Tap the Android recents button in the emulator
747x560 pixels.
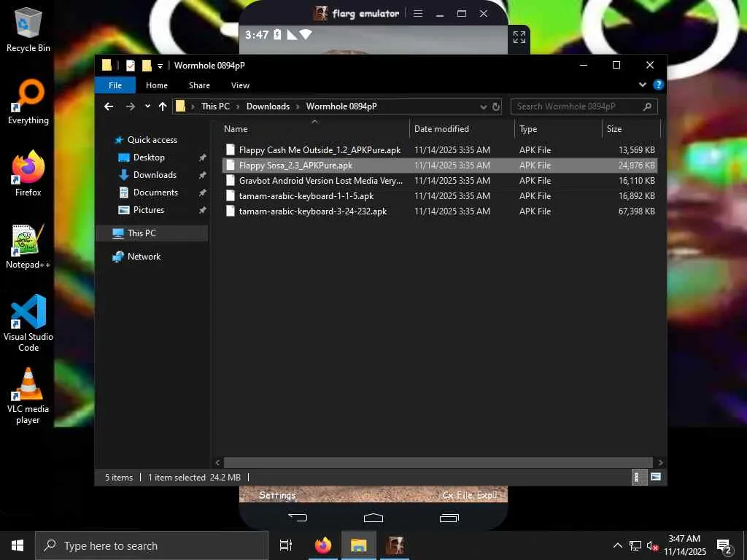[x=449, y=517]
